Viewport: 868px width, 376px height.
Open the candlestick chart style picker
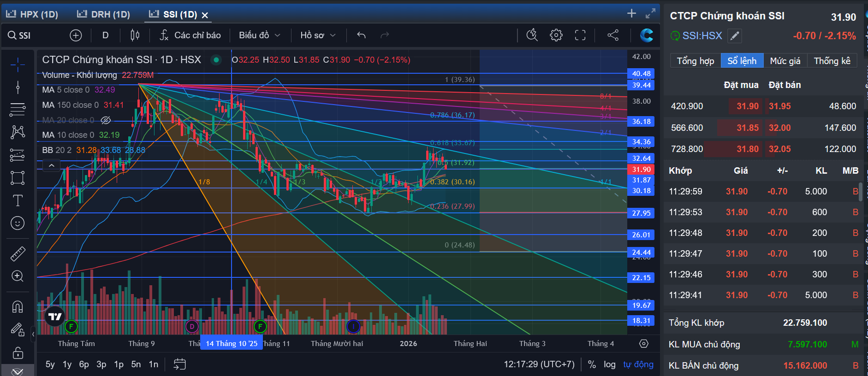tap(135, 35)
